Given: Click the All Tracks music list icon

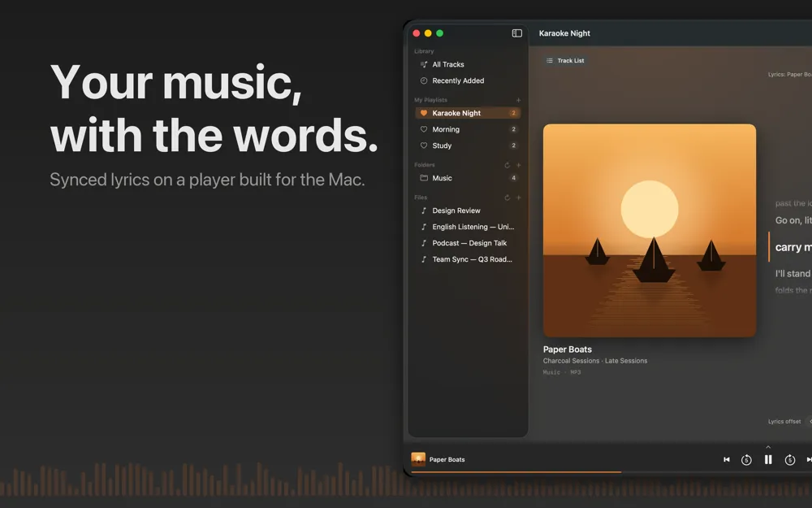Looking at the screenshot, I should [x=424, y=64].
